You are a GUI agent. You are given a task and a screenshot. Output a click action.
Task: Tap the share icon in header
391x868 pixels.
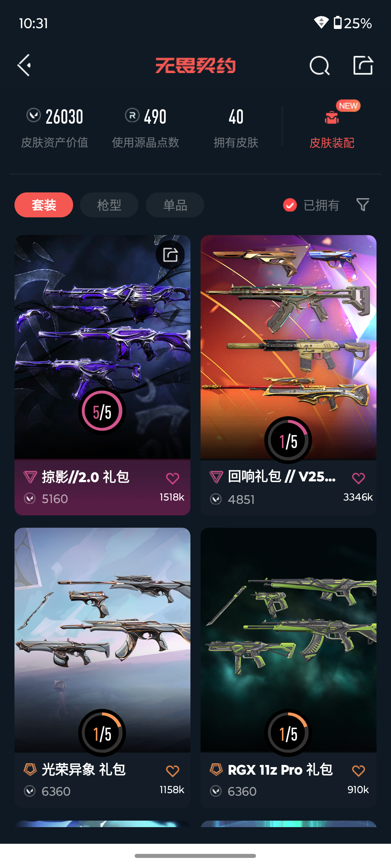(x=363, y=65)
